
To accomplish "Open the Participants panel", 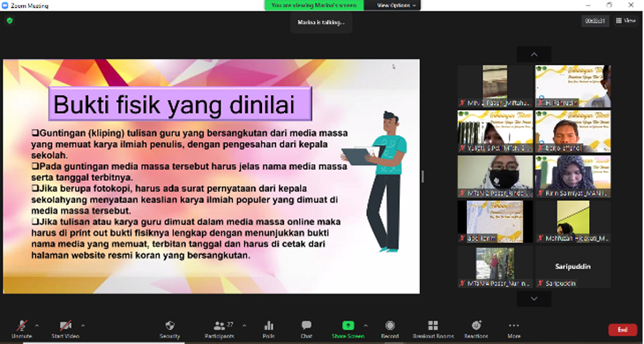I will (x=219, y=326).
